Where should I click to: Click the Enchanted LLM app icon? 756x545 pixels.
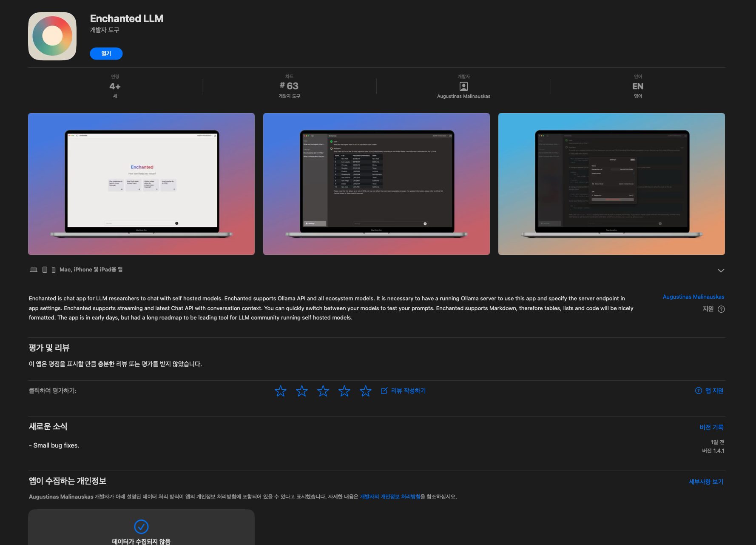52,36
